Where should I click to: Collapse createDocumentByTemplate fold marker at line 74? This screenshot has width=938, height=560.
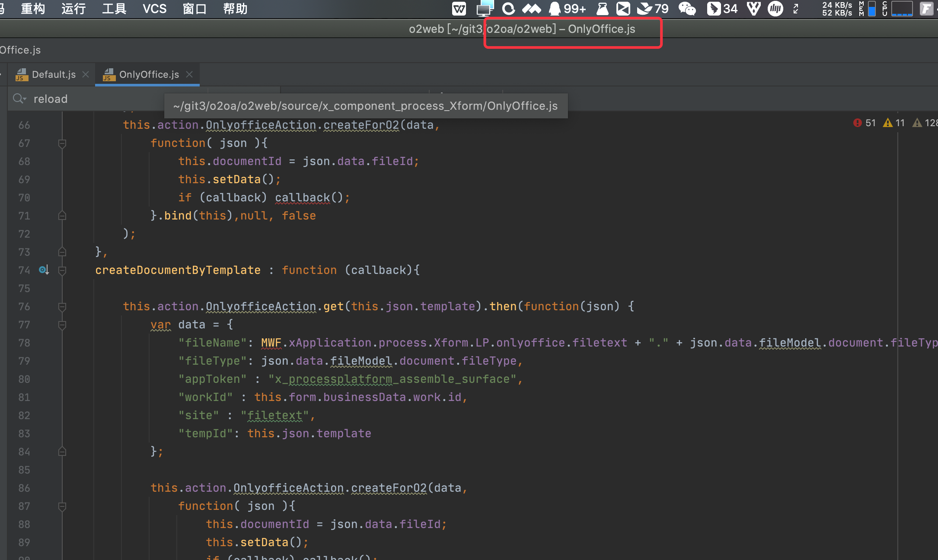pos(62,270)
